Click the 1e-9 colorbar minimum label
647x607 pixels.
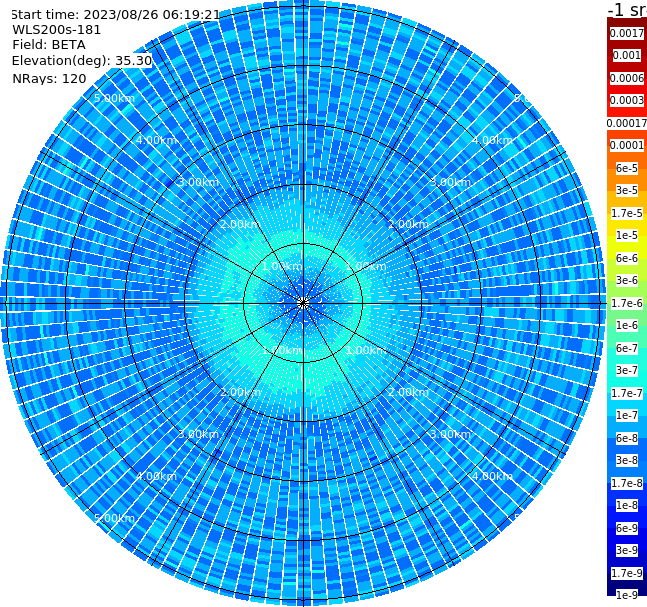(627, 595)
